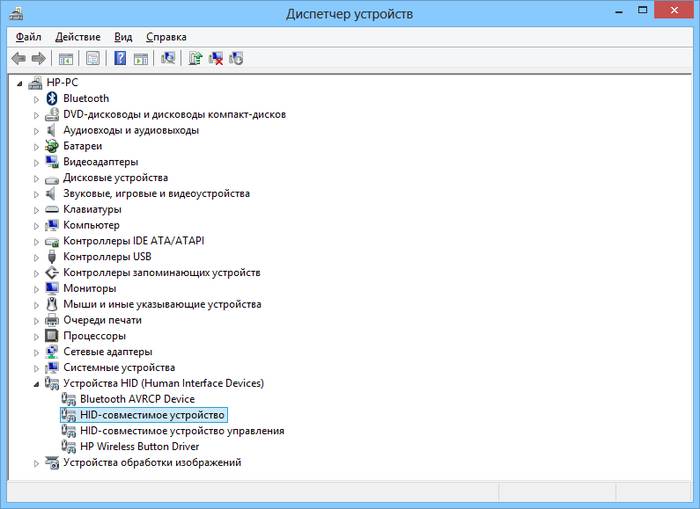Open the Файл menu
700x509 pixels.
click(28, 37)
